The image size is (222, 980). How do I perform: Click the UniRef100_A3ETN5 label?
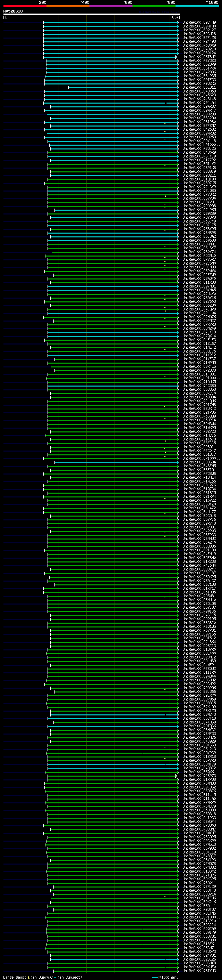pos(199,913)
